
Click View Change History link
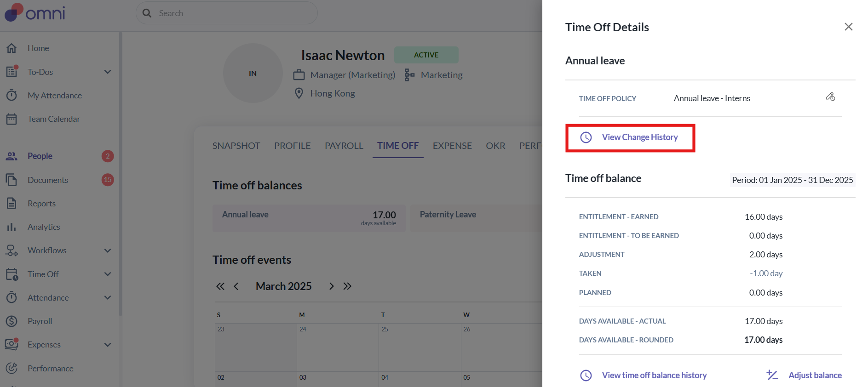[639, 137]
